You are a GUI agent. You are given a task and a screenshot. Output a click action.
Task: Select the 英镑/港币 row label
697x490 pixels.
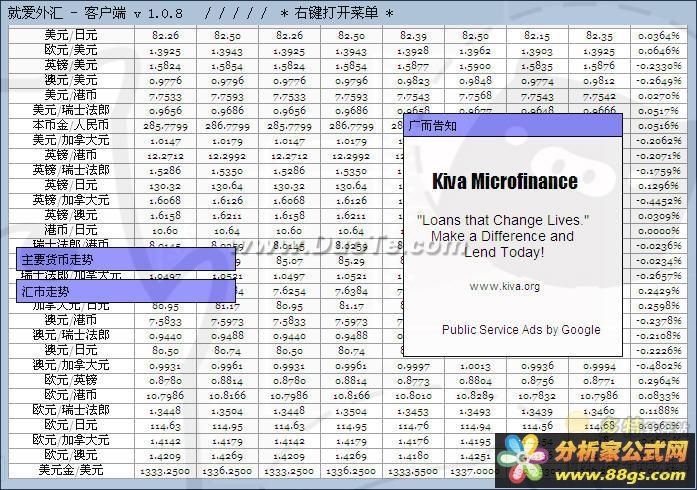click(71, 155)
